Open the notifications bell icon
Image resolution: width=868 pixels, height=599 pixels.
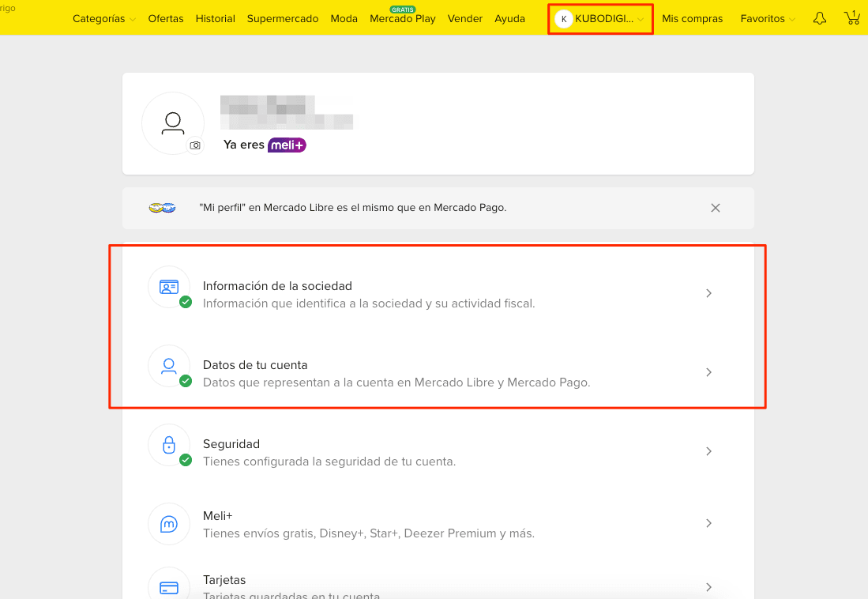tap(819, 18)
